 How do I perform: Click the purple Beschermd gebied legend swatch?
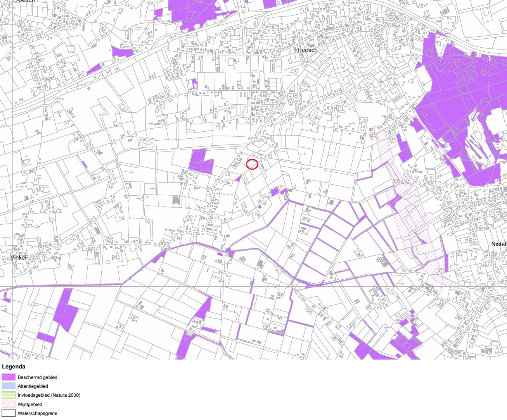pos(9,377)
